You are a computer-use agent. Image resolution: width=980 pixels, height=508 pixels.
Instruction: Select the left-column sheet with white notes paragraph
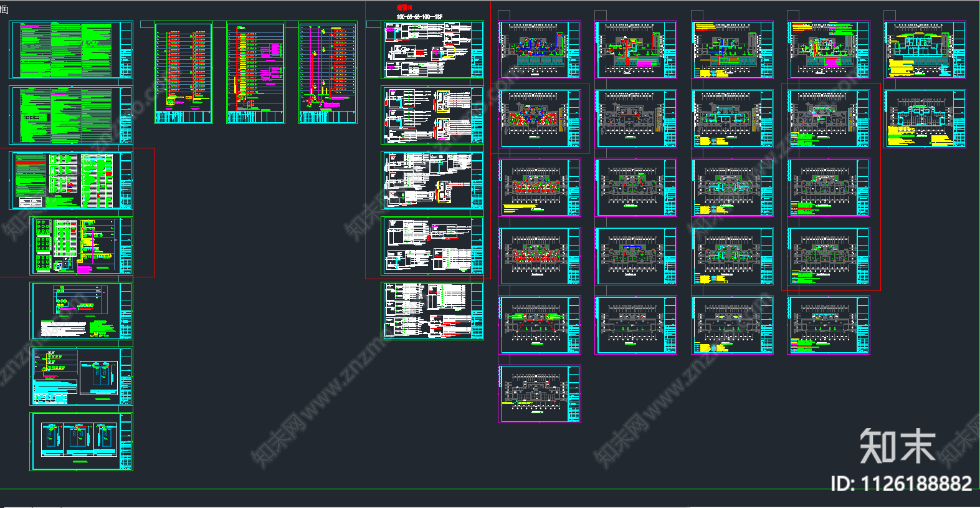tap(81, 311)
